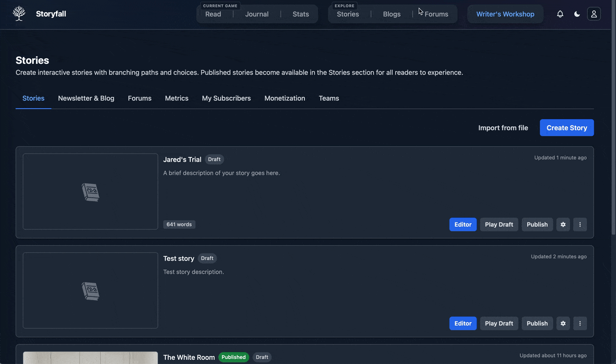Open Stories in the Explore nav
The height and width of the screenshot is (364, 616).
348,14
